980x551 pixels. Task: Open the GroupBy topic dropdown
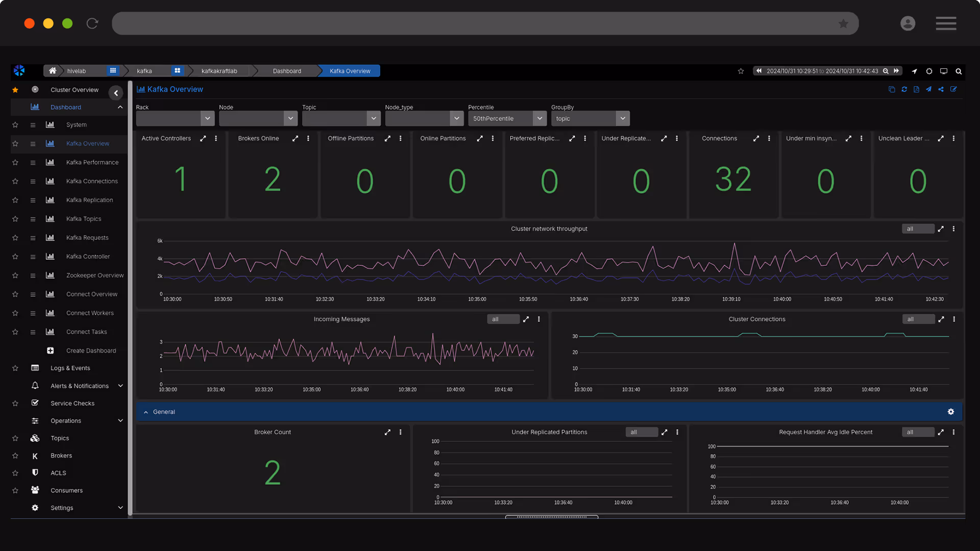(590, 118)
